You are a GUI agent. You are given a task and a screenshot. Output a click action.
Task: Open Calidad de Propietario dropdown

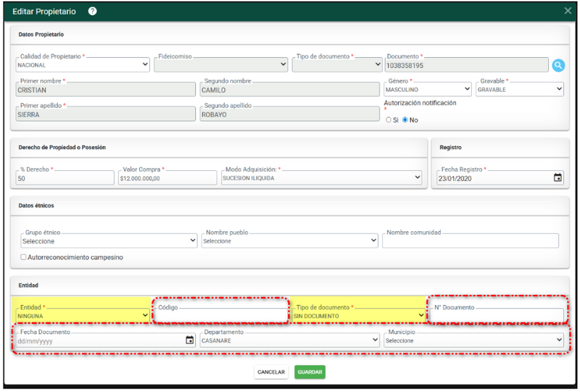coord(83,64)
